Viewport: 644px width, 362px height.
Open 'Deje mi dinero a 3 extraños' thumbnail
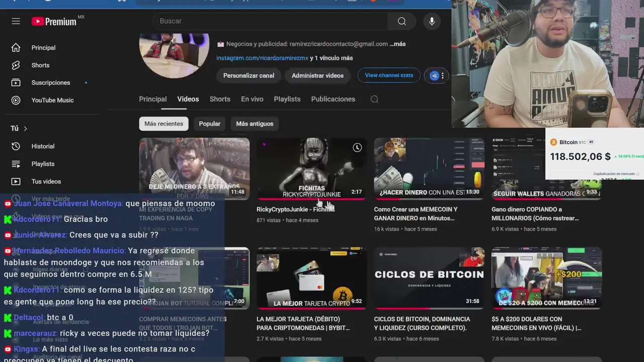point(194,169)
